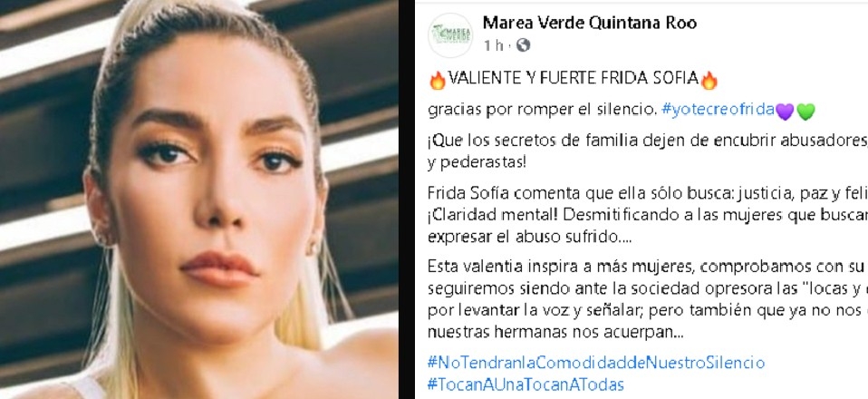Screen dimensions: 868x399
Task: Open the 1 h post timestamp
Action: pyautogui.click(x=493, y=45)
